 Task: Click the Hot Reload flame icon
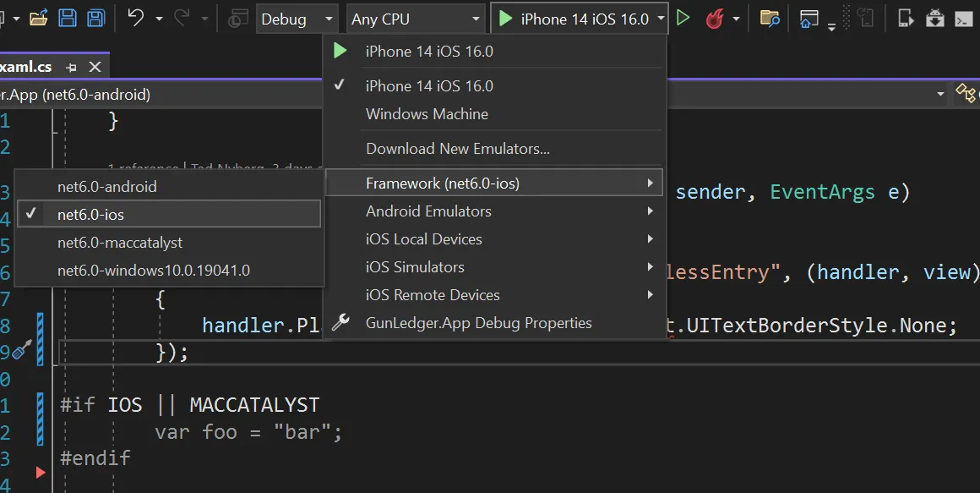click(715, 18)
